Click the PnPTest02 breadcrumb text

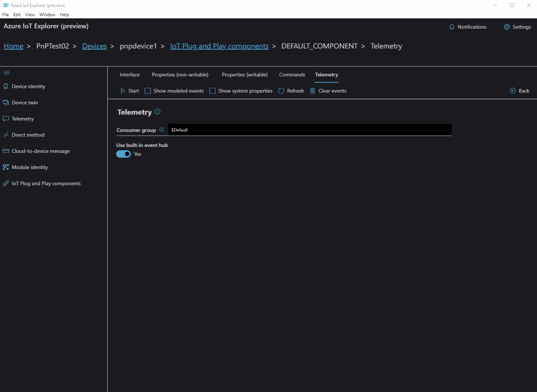(x=53, y=46)
